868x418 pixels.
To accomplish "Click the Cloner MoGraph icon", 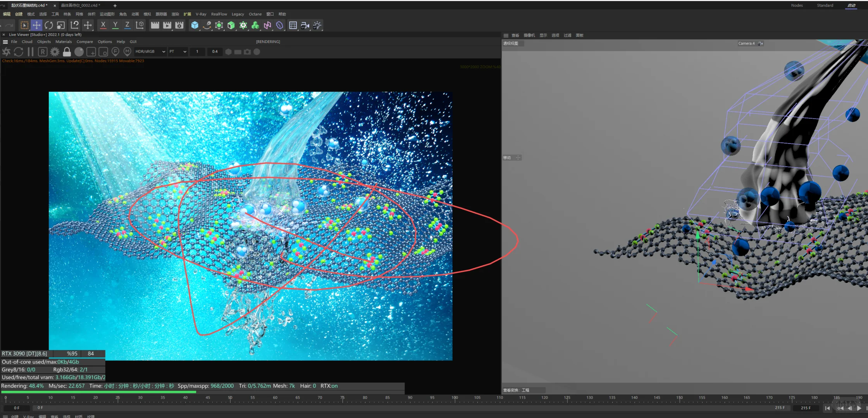I will (255, 25).
